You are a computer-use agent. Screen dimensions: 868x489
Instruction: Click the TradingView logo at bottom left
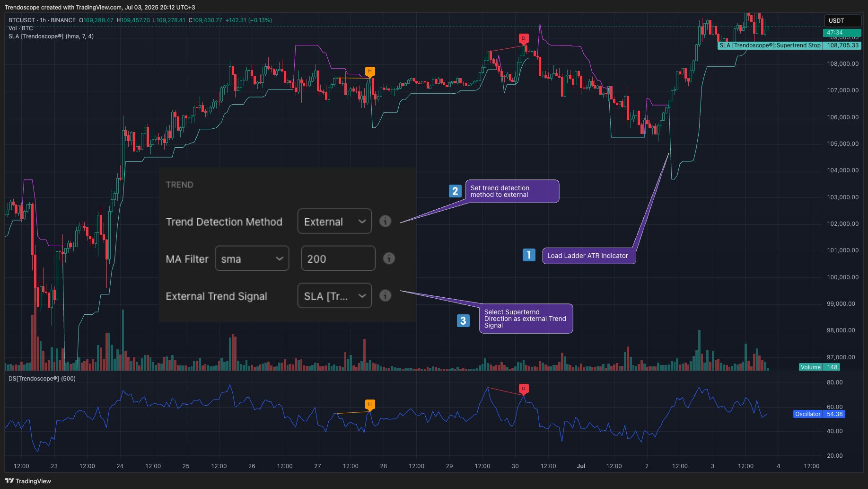tap(28, 481)
